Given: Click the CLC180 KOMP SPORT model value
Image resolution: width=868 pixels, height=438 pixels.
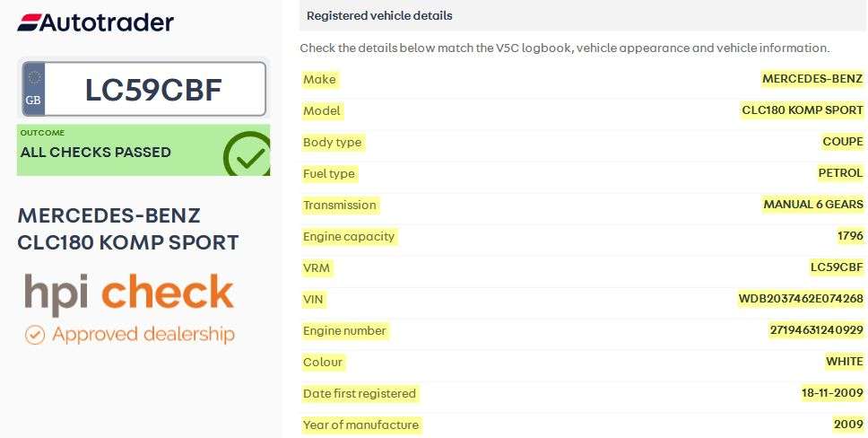Looking at the screenshot, I should click(803, 110).
